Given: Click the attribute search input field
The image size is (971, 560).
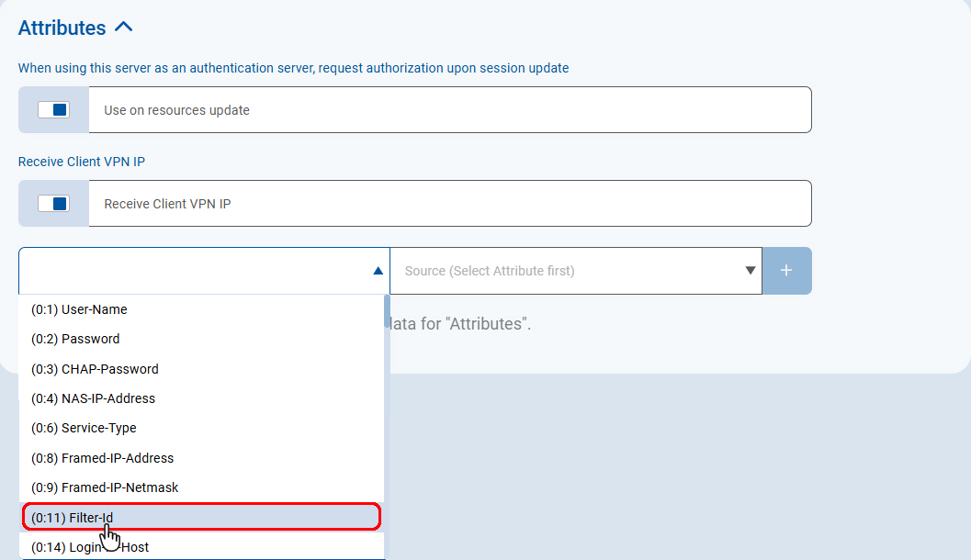Looking at the screenshot, I should [193, 271].
